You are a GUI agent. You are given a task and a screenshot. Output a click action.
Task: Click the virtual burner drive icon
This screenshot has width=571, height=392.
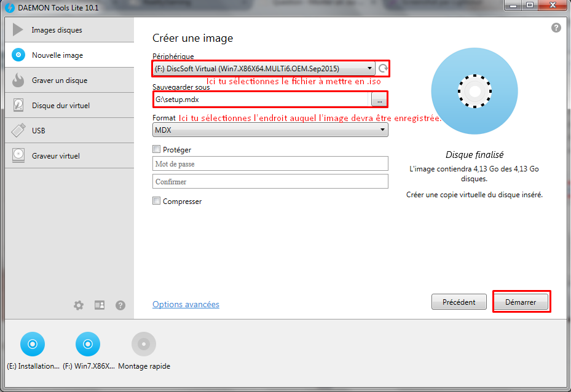[18, 155]
